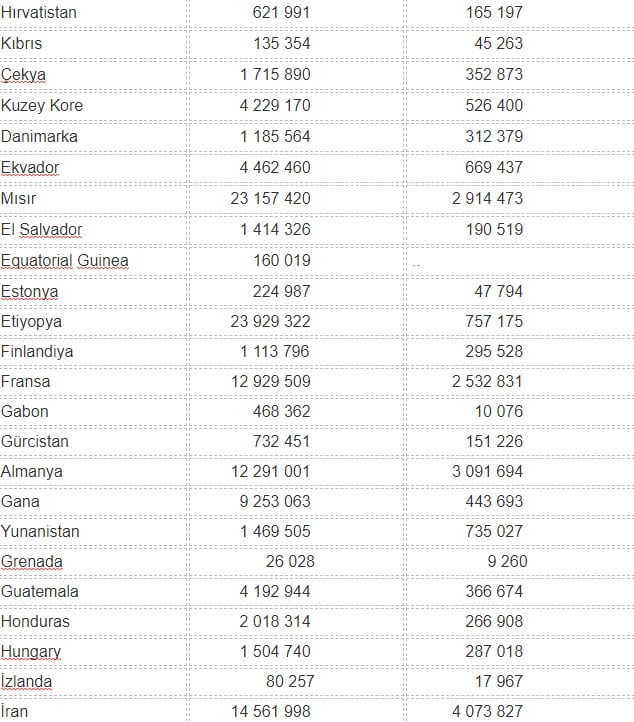Click the underlined Estonya entry
Viewport: 634px width, 722px height.
coord(30,292)
